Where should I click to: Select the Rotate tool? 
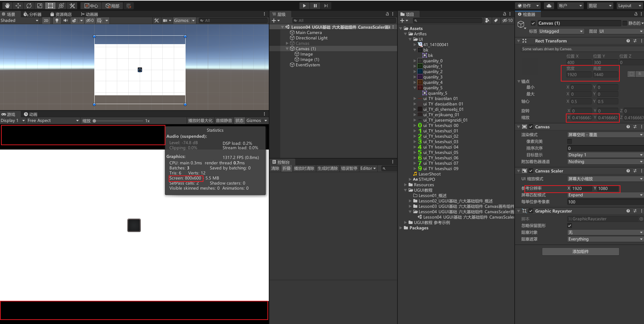29,6
